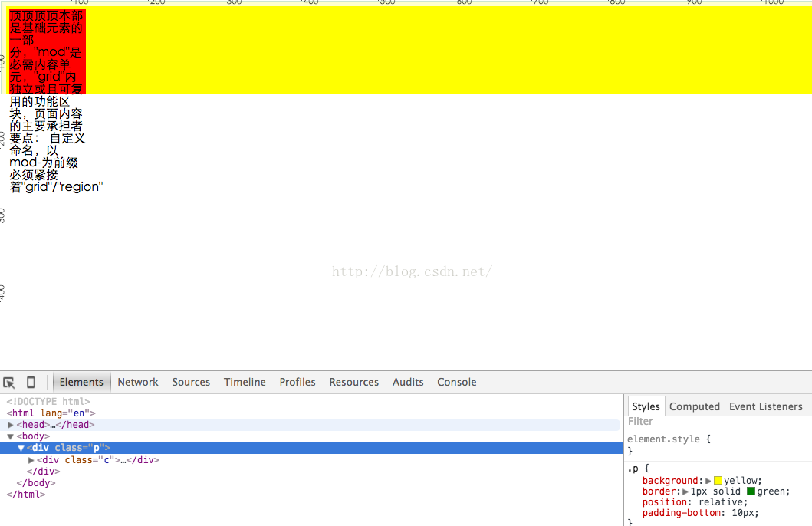
Task: Open the Resources tab
Action: [353, 382]
